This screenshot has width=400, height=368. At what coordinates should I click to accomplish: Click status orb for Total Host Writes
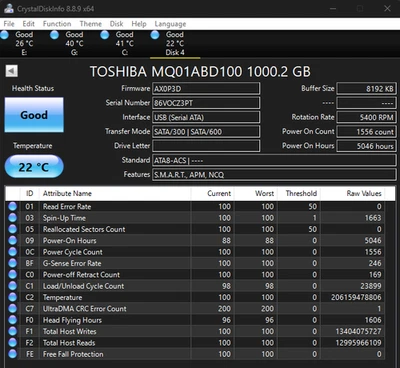(x=13, y=331)
